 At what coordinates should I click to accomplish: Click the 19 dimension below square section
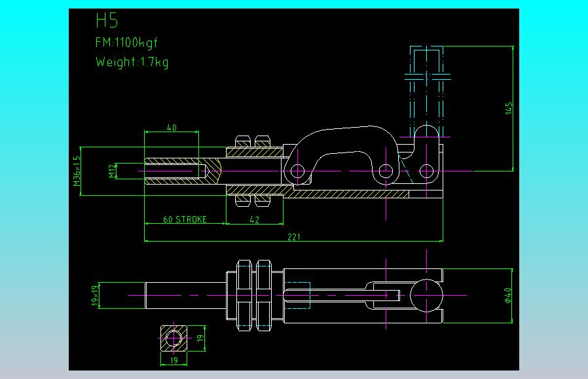tap(174, 360)
